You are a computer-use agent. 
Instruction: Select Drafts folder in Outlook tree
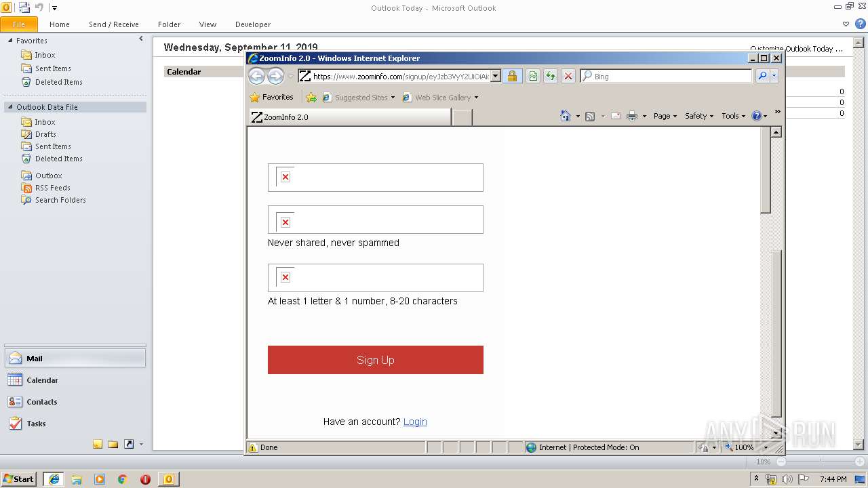pyautogui.click(x=45, y=134)
